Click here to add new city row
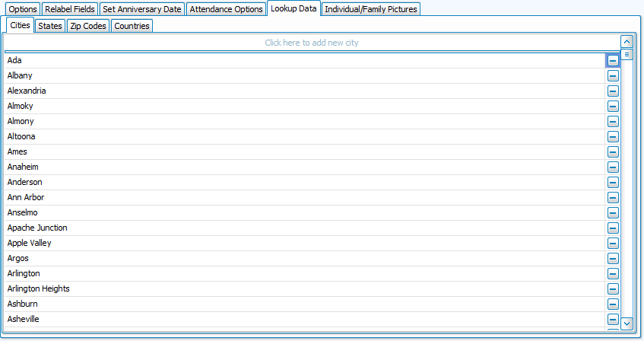 (x=311, y=43)
